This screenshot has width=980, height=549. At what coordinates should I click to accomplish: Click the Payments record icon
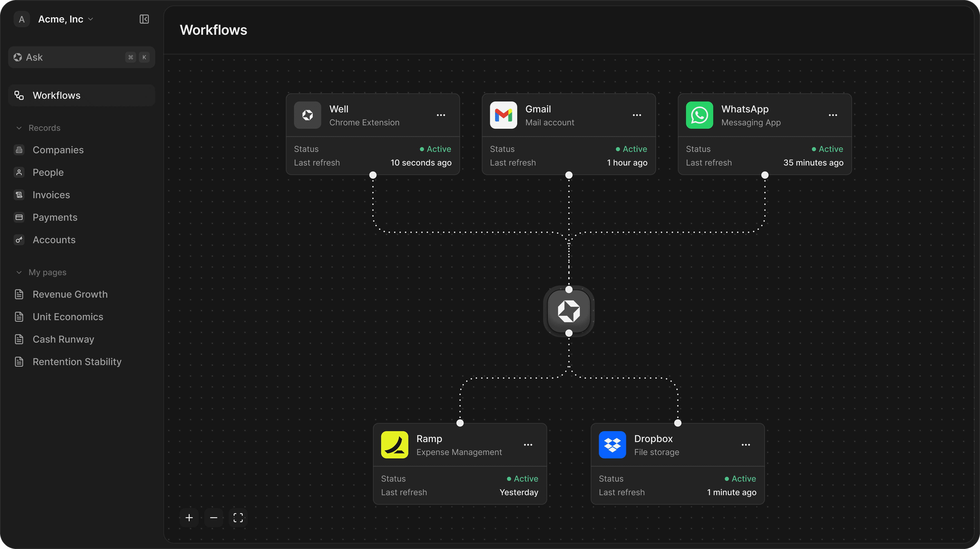[x=19, y=217]
